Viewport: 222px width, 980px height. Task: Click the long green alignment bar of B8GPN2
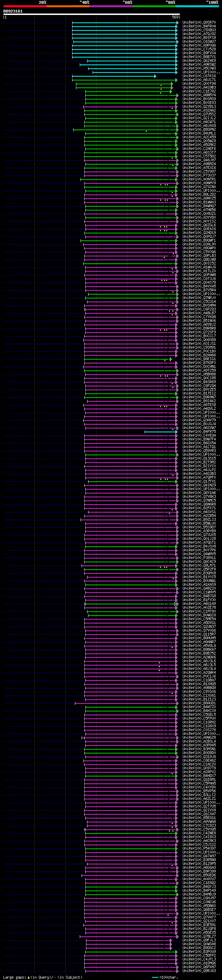pos(125,130)
